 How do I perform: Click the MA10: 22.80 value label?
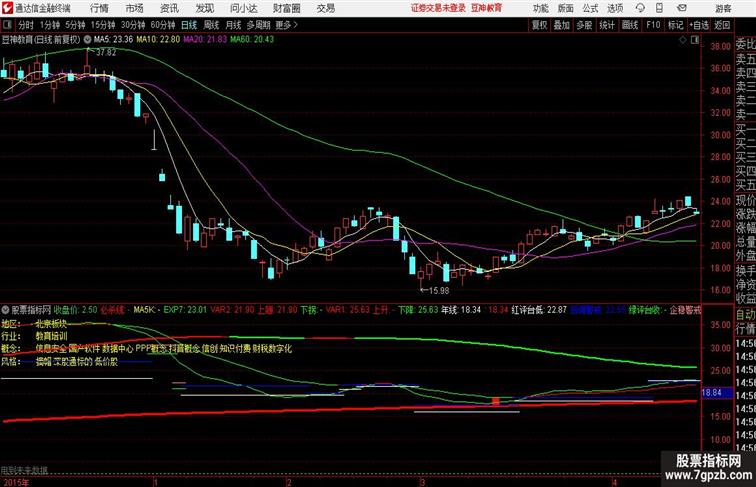(x=158, y=40)
